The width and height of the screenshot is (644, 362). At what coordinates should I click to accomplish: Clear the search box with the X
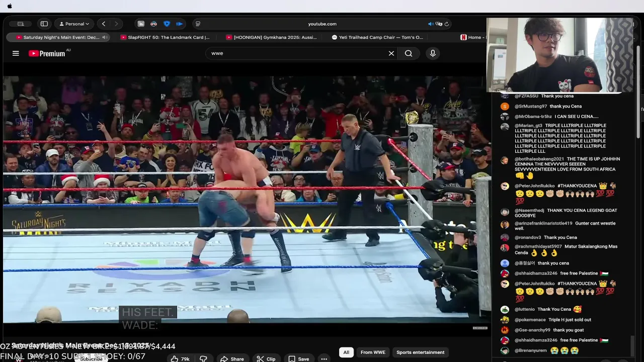391,53
